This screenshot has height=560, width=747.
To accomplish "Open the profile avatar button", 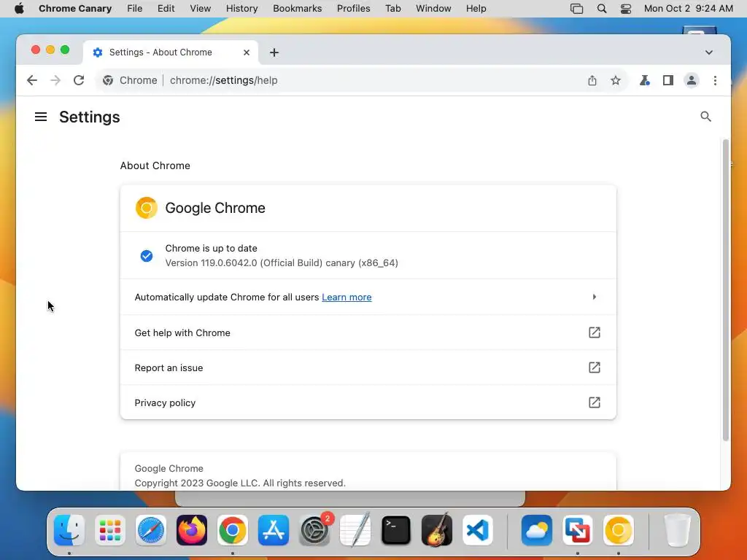I will click(x=692, y=80).
